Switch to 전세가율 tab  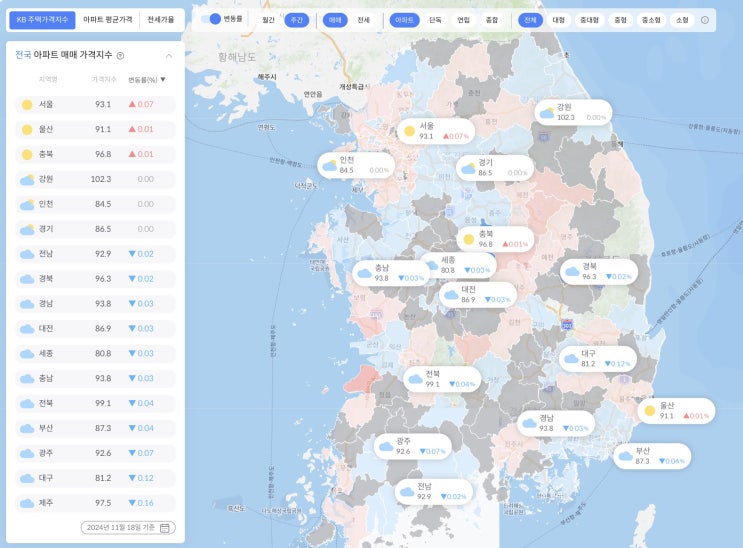[161, 20]
